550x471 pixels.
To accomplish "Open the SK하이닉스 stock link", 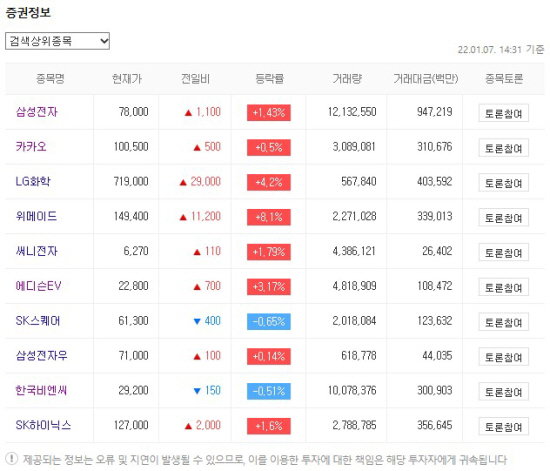I will pos(43,425).
